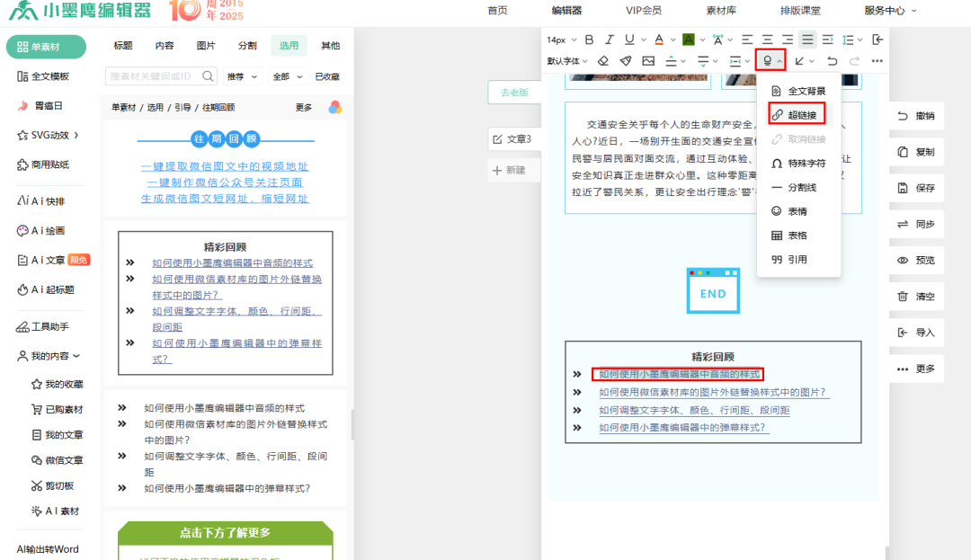
Task: Click the 保存 save button
Action: (916, 188)
